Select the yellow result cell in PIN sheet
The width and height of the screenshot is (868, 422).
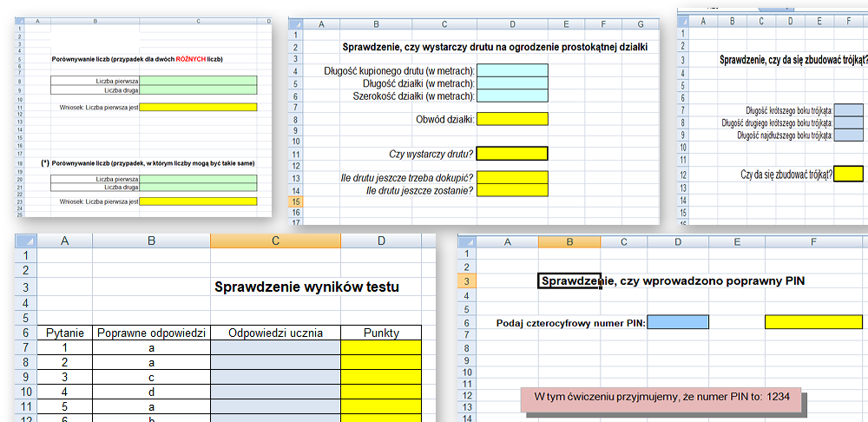(813, 322)
